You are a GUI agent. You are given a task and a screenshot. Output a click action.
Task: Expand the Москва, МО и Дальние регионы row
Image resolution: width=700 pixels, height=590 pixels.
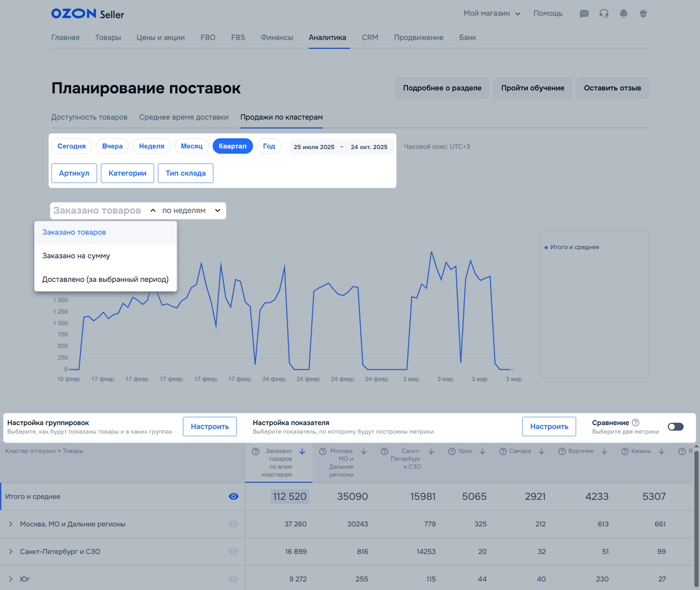click(11, 524)
